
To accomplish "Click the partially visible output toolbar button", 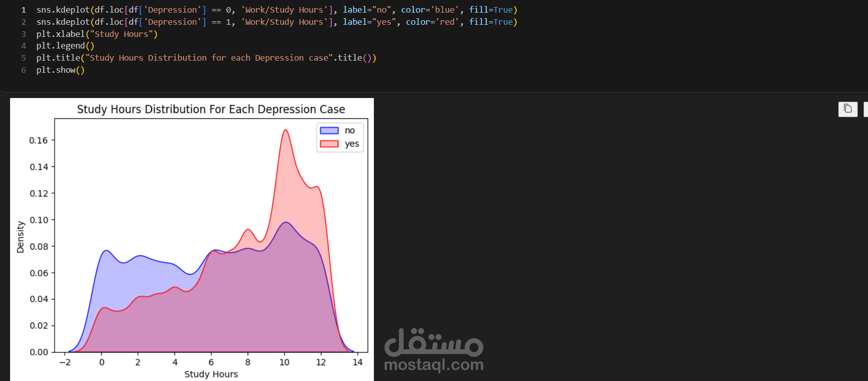I will (x=865, y=109).
